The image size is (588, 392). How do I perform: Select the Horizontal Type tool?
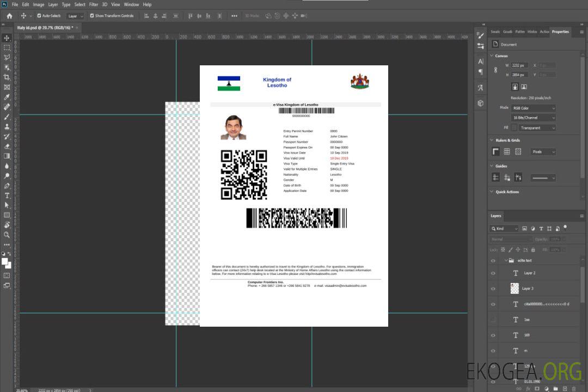pyautogui.click(x=7, y=195)
